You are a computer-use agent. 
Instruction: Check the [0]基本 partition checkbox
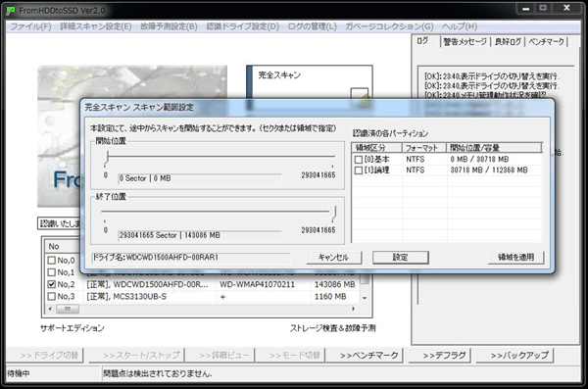tap(359, 160)
